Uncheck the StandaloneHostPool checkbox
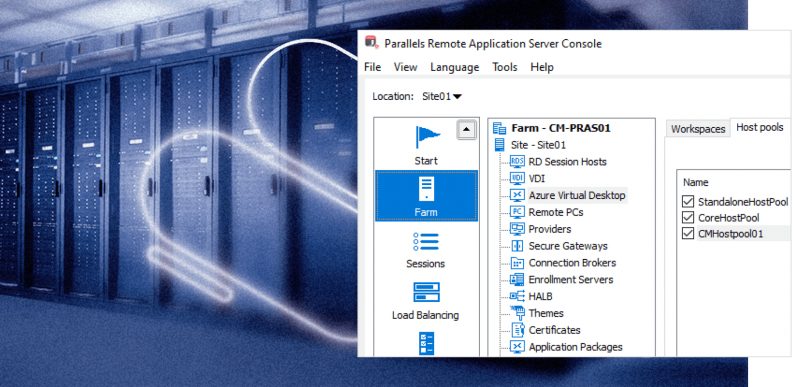Image resolution: width=800 pixels, height=387 pixels. click(688, 201)
